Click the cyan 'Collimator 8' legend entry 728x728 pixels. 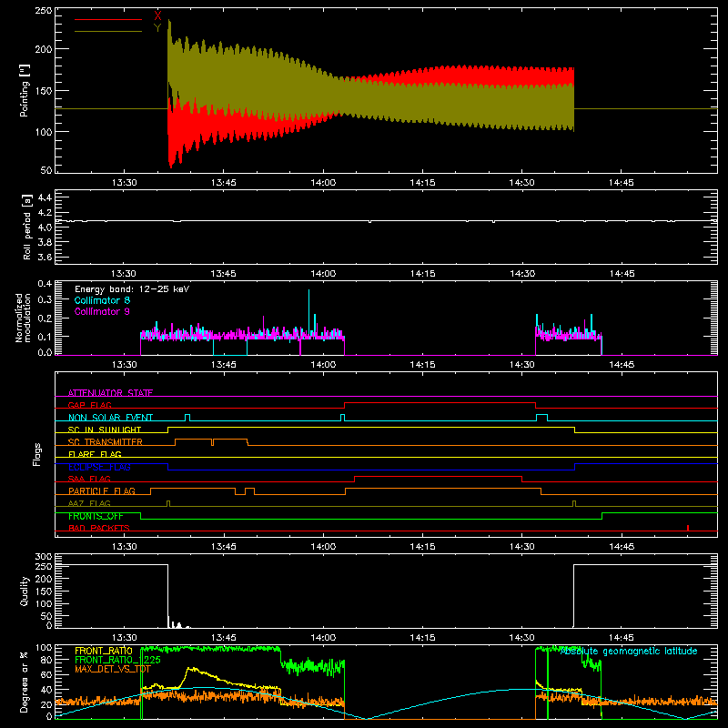click(x=102, y=300)
